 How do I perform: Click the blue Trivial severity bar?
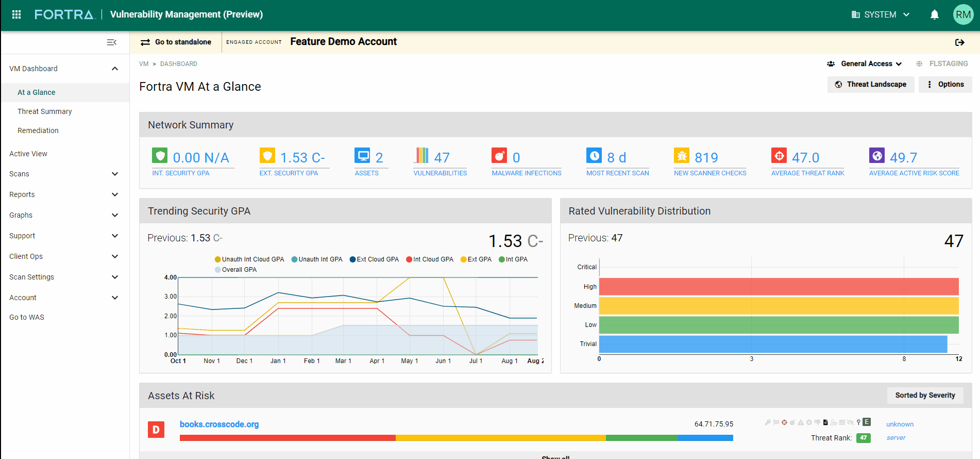773,344
